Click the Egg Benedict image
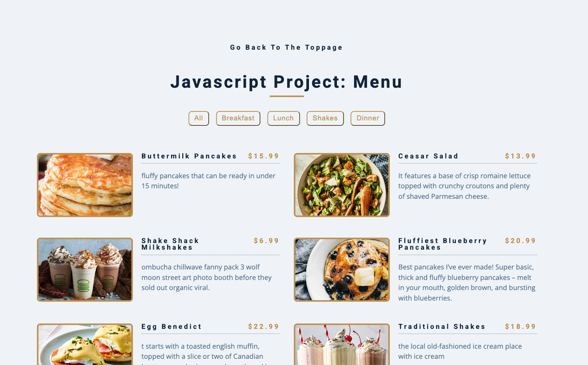The height and width of the screenshot is (365, 588). tap(85, 344)
